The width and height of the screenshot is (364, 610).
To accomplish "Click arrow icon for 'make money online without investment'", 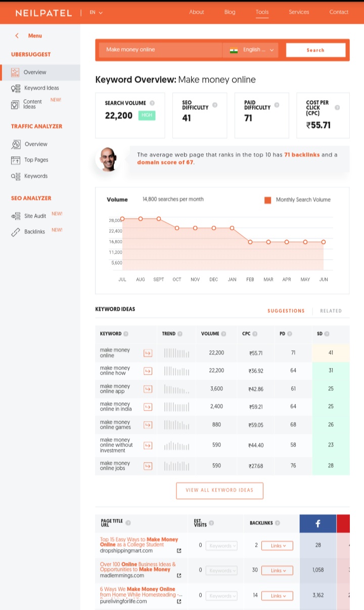I will click(x=148, y=445).
